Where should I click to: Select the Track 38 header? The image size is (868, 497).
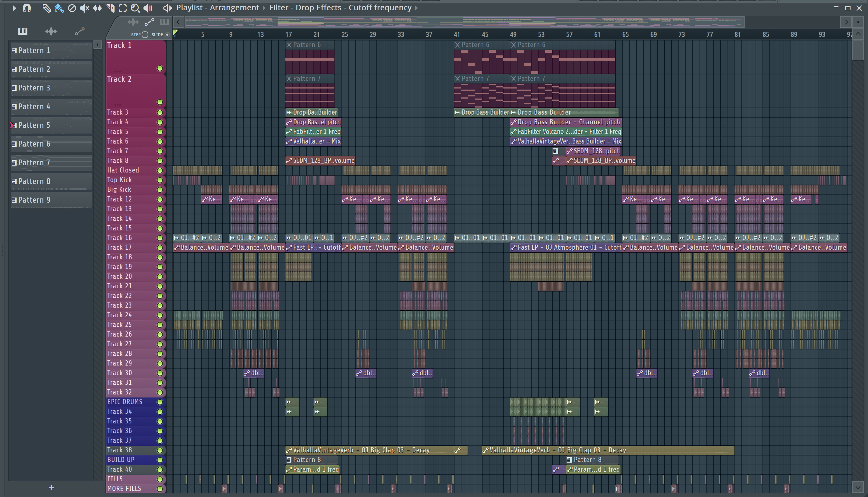click(136, 450)
